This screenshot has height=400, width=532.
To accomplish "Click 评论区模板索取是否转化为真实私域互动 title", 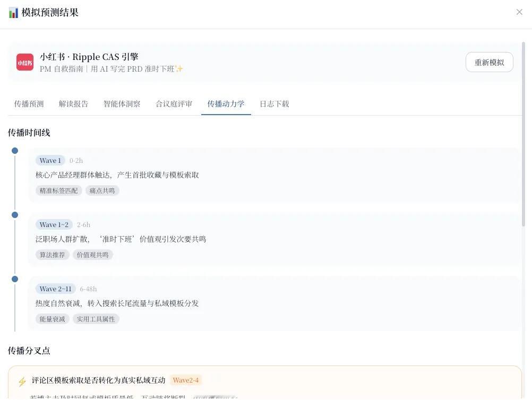I will coord(98,380).
